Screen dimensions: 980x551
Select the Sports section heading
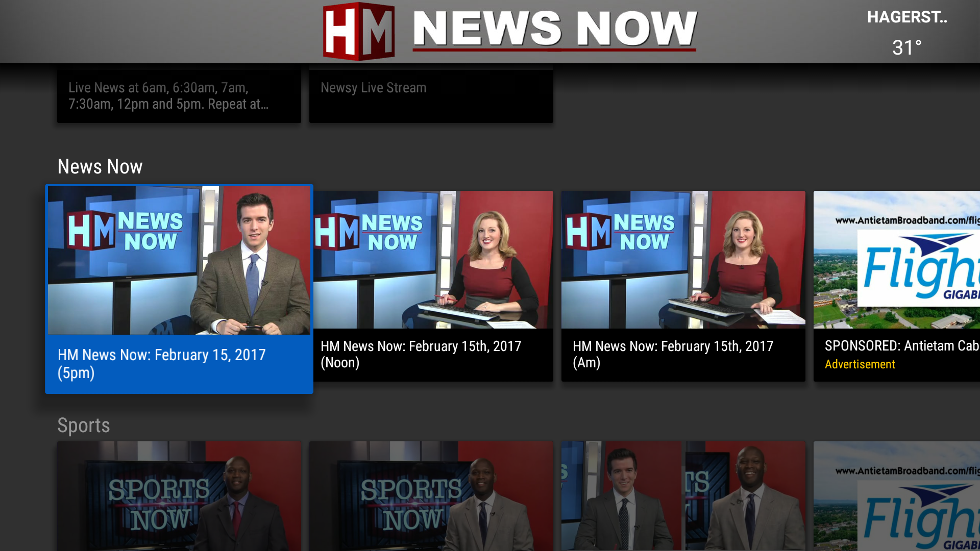tap(84, 425)
